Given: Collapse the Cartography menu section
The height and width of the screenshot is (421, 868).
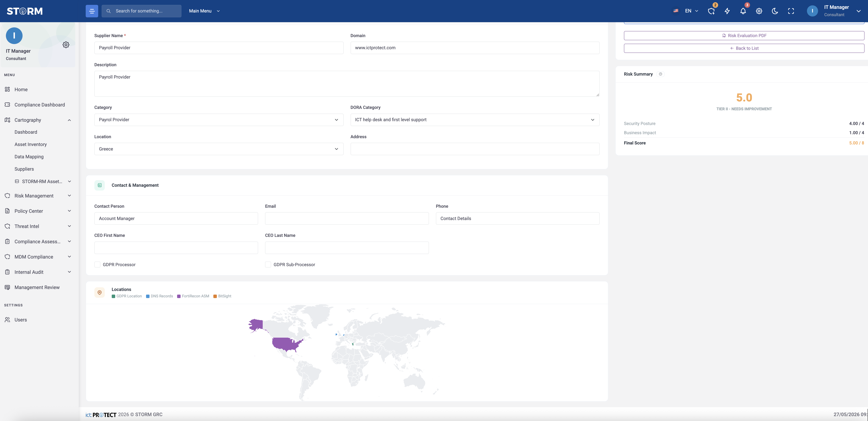Looking at the screenshot, I should tap(38, 120).
